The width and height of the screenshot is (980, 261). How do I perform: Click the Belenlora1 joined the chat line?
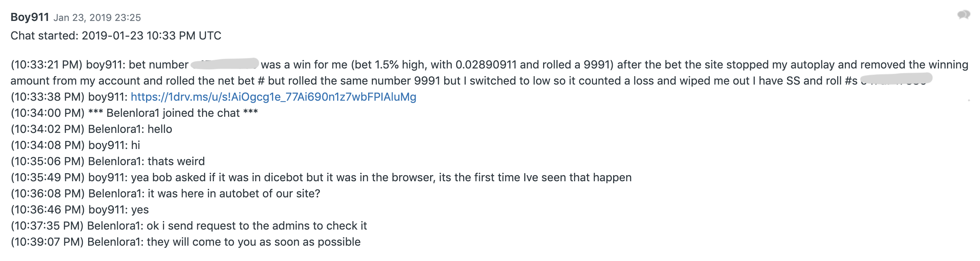point(134,113)
